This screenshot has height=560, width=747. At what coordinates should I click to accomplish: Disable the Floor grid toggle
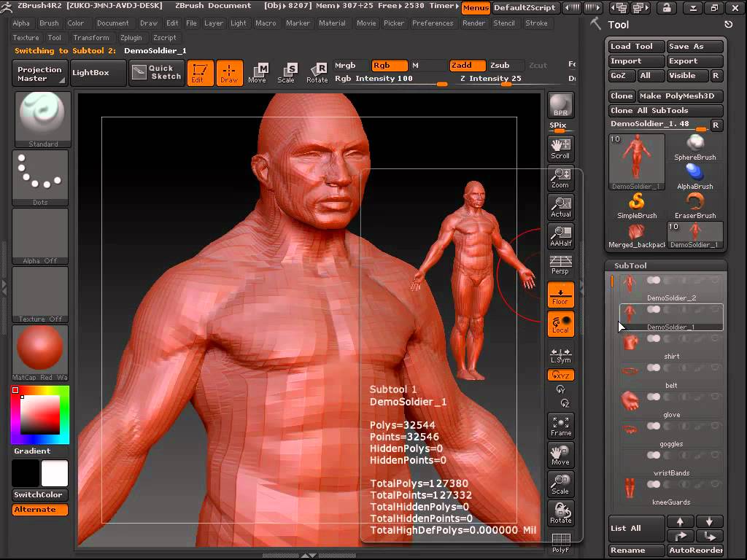coord(561,295)
